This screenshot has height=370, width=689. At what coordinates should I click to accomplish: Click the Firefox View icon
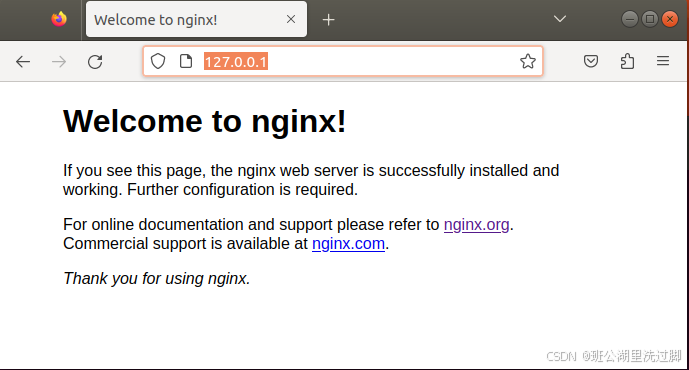click(59, 19)
